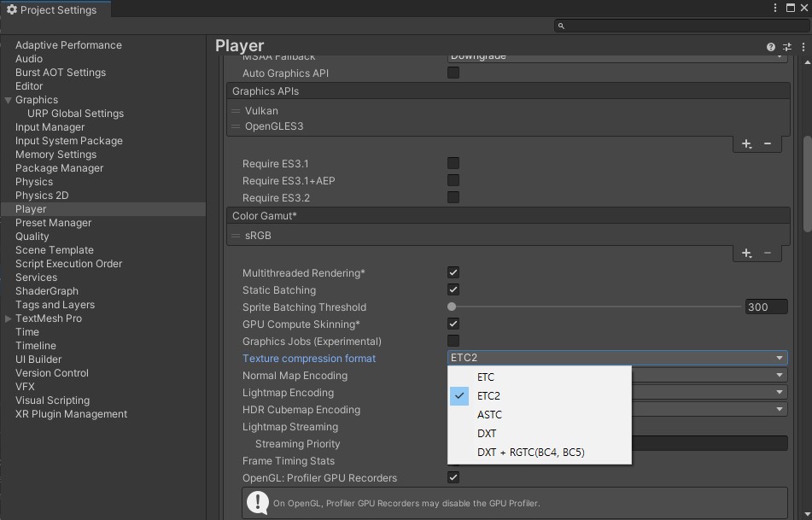The width and height of the screenshot is (812, 520).
Task: Uncheck Static Batching
Action: [x=453, y=289]
